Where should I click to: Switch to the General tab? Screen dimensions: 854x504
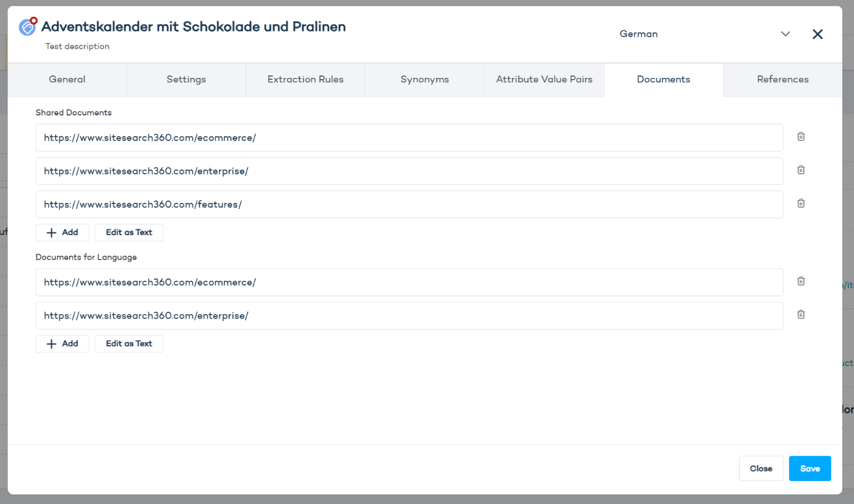(x=67, y=79)
